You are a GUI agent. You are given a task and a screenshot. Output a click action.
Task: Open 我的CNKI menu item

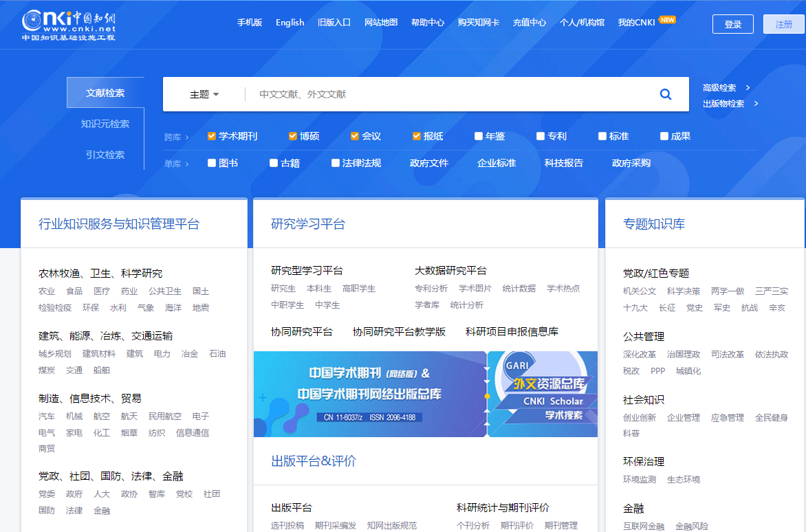[x=636, y=23]
